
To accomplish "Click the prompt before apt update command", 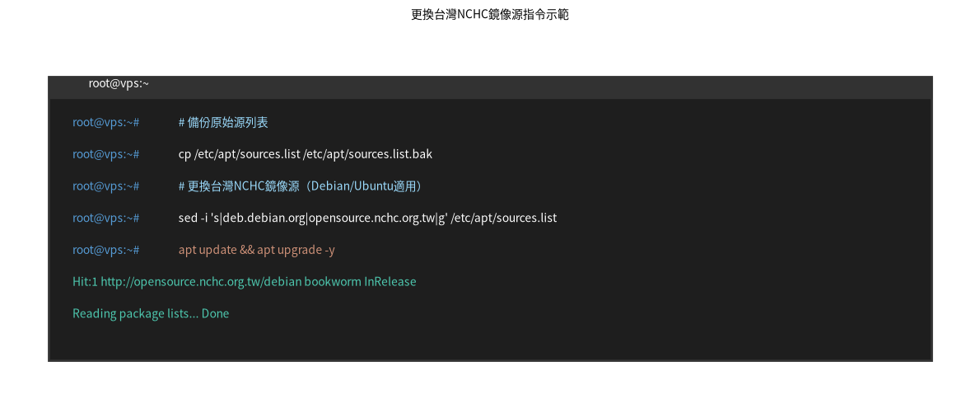I will tap(105, 250).
